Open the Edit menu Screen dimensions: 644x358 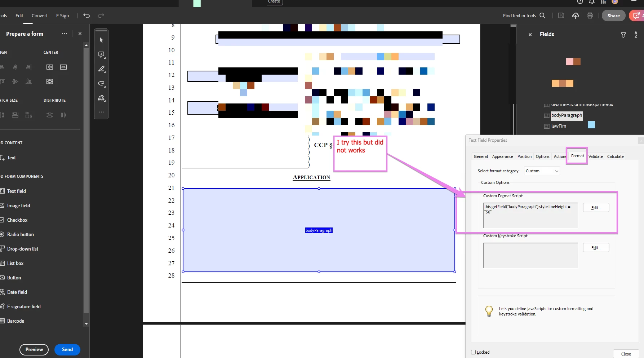pos(19,16)
